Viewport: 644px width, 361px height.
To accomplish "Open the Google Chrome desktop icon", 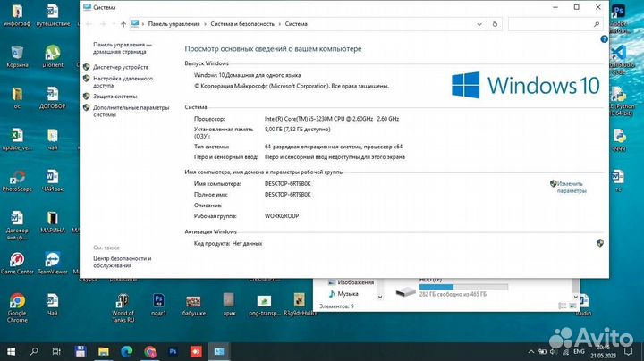I will click(17, 308).
